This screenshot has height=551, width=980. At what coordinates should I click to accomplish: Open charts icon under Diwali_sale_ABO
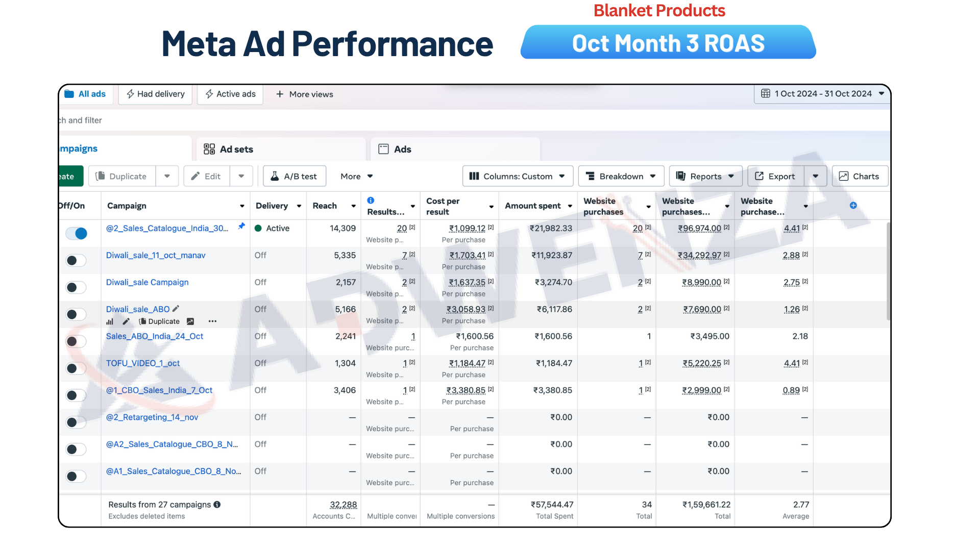point(110,321)
